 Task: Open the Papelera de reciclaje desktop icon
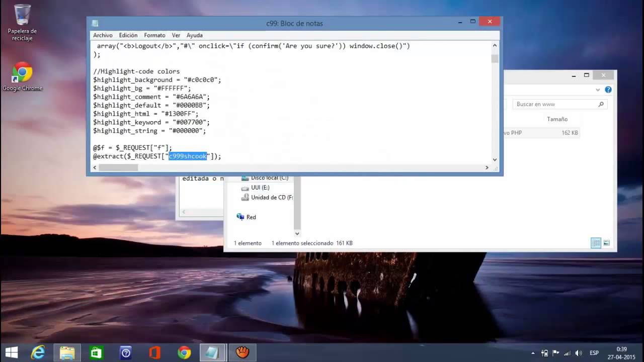point(22,23)
